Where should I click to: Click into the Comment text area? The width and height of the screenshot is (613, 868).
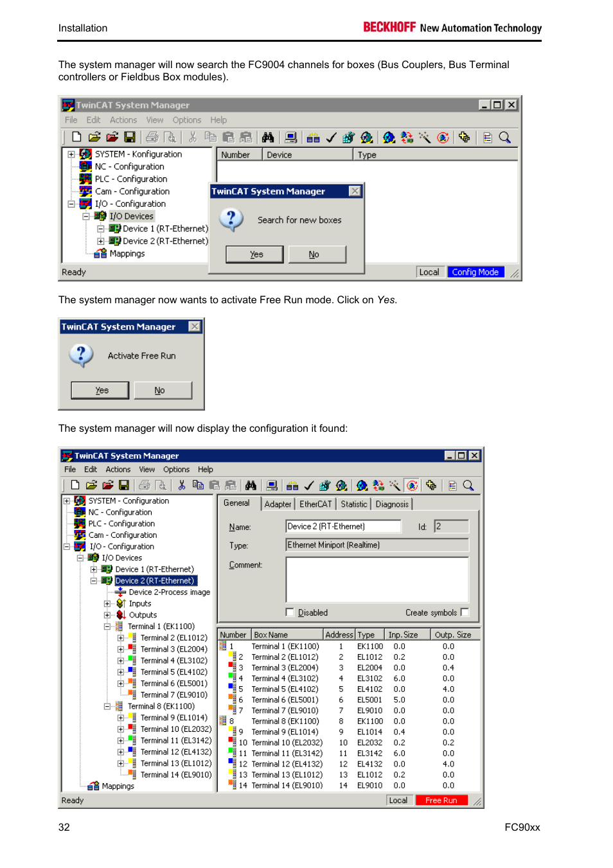(378, 580)
